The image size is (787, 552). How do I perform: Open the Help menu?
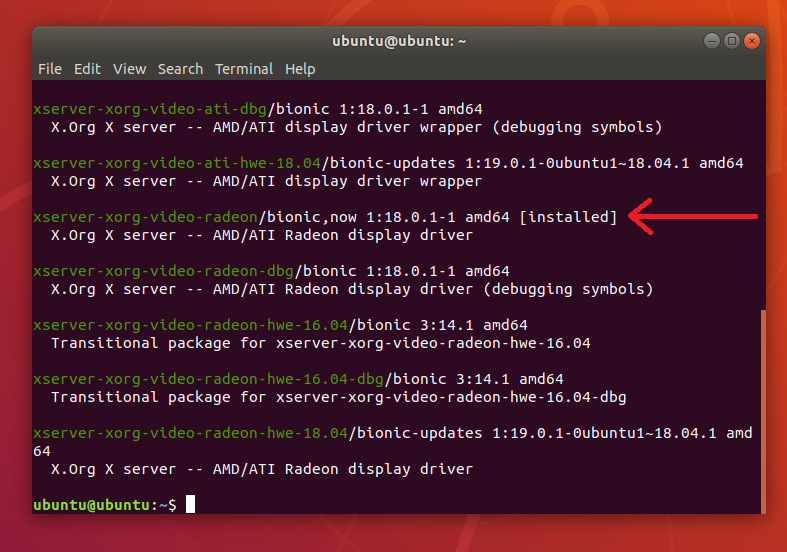pos(300,69)
